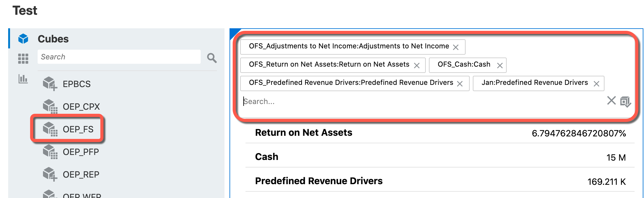Click the cube icon beside EPBCS
The height and width of the screenshot is (198, 644).
coord(50,83)
